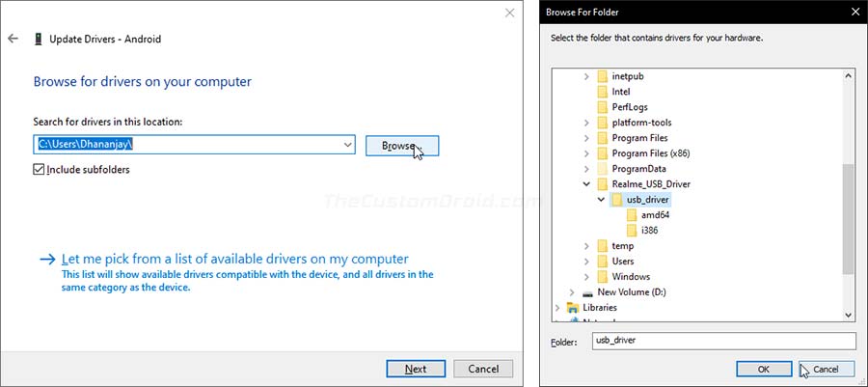Expand the Program Files folder
The image size is (868, 387).
pos(586,138)
